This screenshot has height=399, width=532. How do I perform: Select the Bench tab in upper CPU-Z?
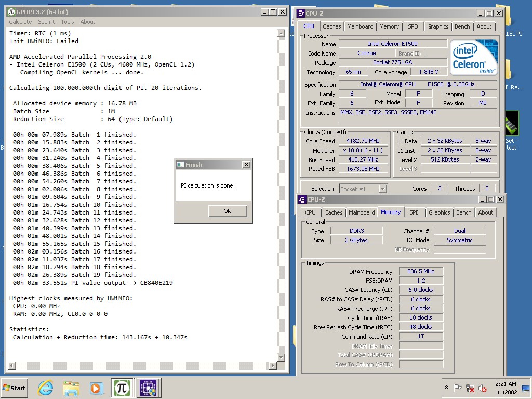pyautogui.click(x=462, y=26)
